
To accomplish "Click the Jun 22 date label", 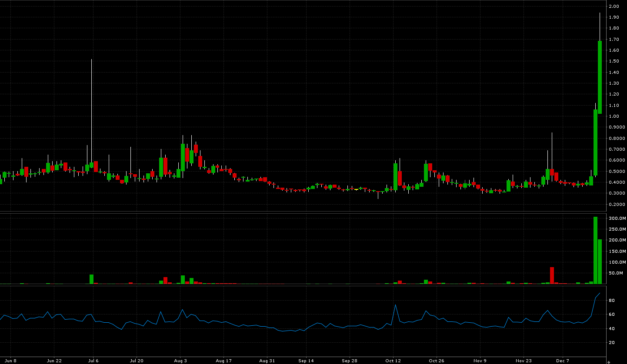I will click(x=54, y=361).
